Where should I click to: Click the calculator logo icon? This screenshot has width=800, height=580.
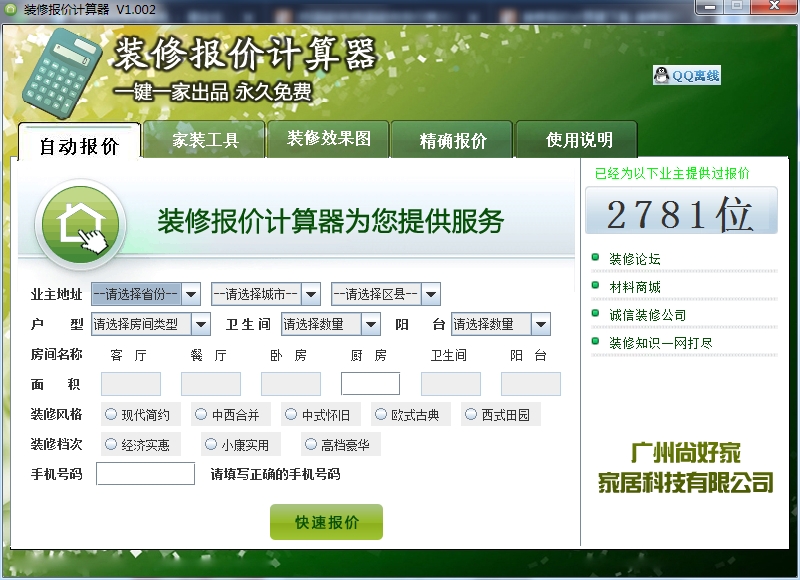pos(65,72)
